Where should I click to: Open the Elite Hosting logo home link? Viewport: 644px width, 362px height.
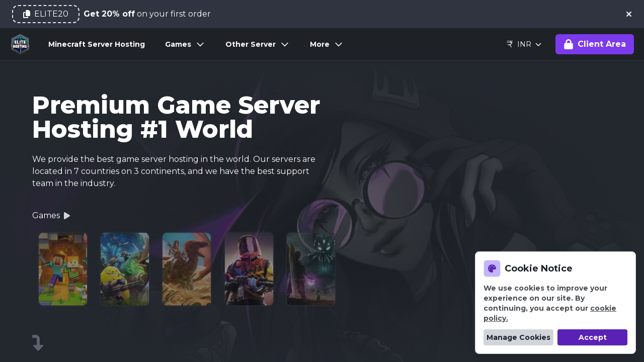coord(20,44)
